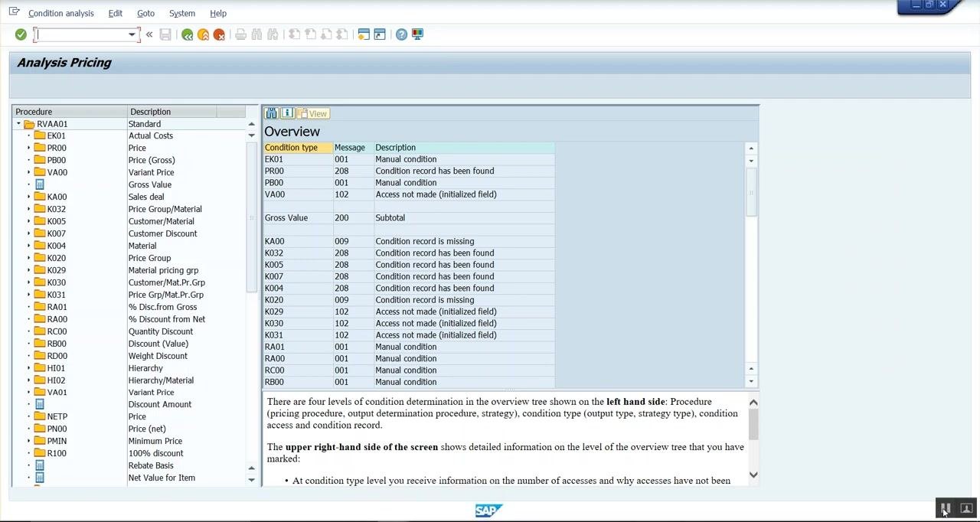Click the Information icon in Overview panel
Viewport: 980px width, 522px height.
click(287, 113)
